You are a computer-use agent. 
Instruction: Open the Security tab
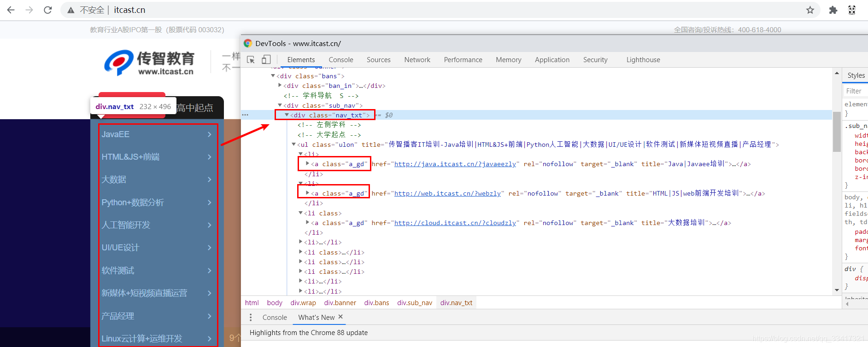[595, 60]
